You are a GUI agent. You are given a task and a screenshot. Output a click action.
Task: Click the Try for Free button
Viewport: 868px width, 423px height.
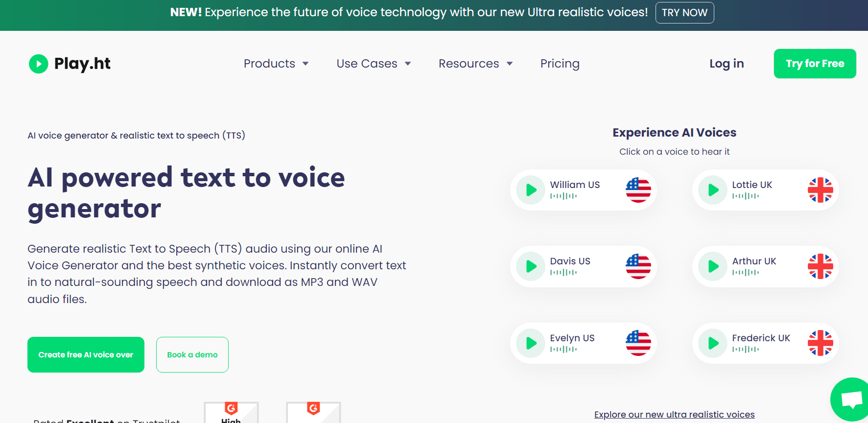[x=815, y=64]
